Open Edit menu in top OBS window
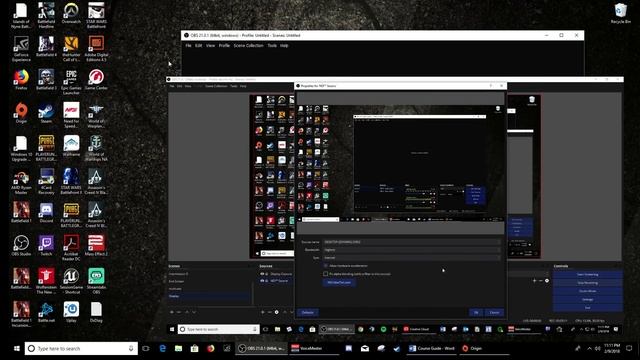The image size is (640, 360). 198,46
